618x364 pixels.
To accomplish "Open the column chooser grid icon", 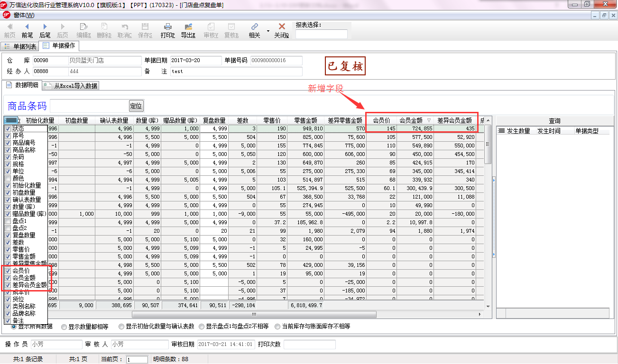I will point(11,120).
